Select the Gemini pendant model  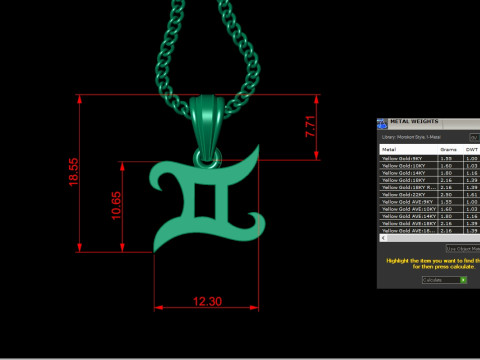click(x=207, y=200)
